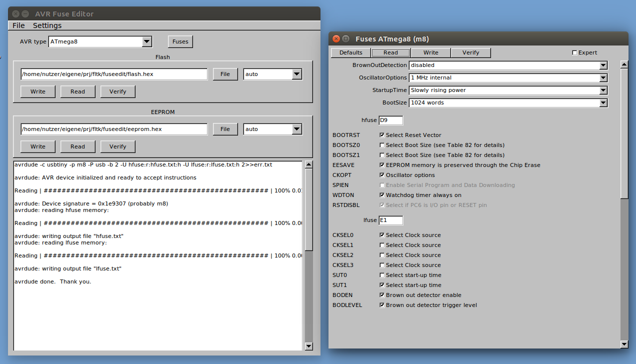Click the Fuses window scrollbar up arrow
636x364 pixels.
[x=624, y=64]
